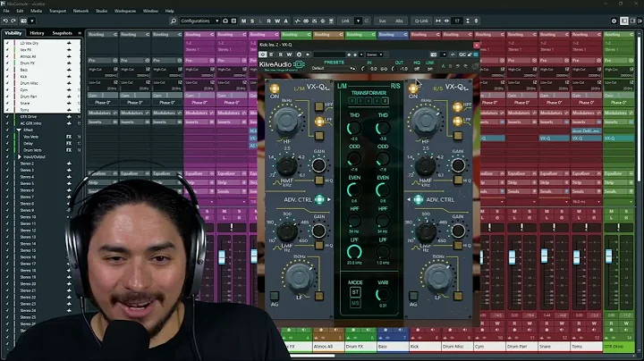Switch to the Snapshots tab
Image resolution: width=644 pixels, height=361 pixels.
click(x=62, y=33)
